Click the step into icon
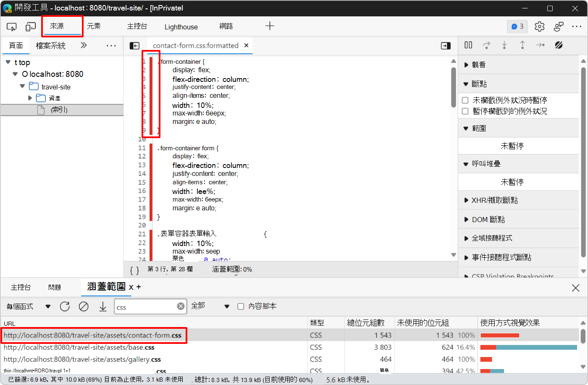 pos(504,45)
